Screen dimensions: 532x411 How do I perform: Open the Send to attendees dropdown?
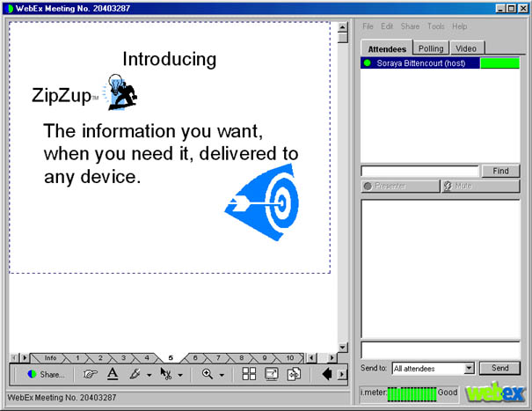[469, 368]
